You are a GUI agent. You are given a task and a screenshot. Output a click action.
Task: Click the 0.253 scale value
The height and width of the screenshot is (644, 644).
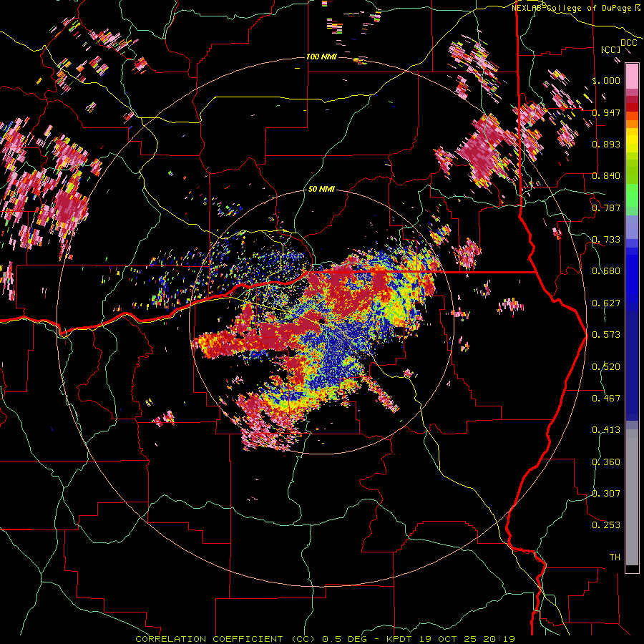click(x=606, y=525)
